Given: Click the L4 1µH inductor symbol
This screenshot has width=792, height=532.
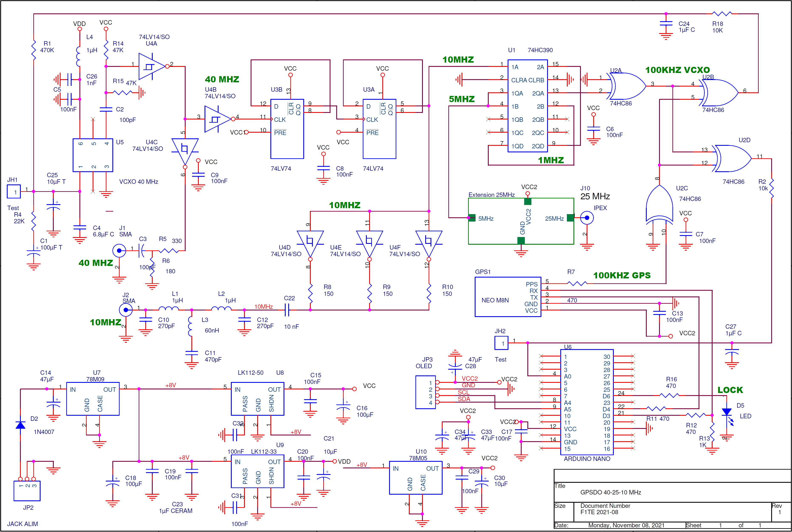Looking at the screenshot, I should (x=79, y=56).
